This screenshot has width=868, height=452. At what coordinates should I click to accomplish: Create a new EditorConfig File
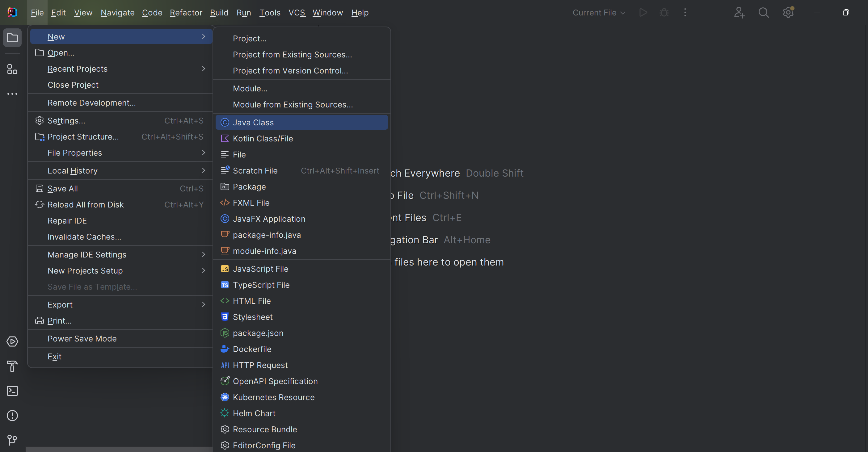click(301, 445)
